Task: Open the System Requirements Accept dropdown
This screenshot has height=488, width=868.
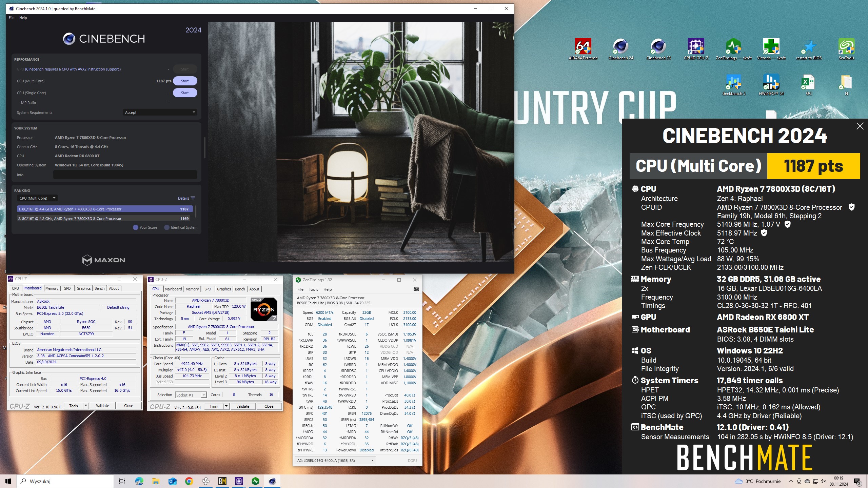Action: pyautogui.click(x=160, y=113)
